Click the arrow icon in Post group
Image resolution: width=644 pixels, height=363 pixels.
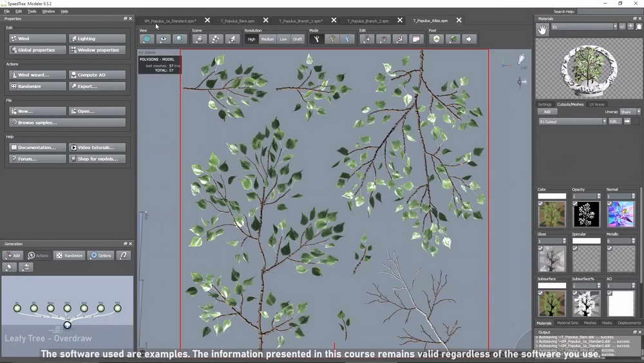469,39
